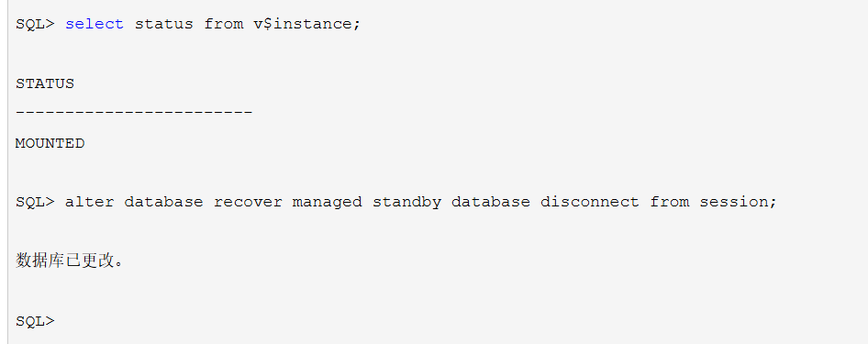Click the Chinese message '数据库已更改。'

point(70,261)
